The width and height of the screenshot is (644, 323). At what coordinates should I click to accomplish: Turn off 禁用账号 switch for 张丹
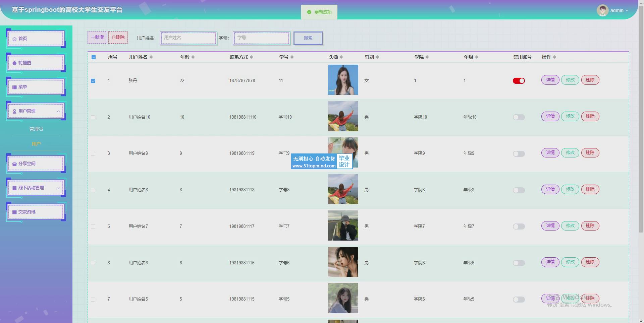click(519, 81)
